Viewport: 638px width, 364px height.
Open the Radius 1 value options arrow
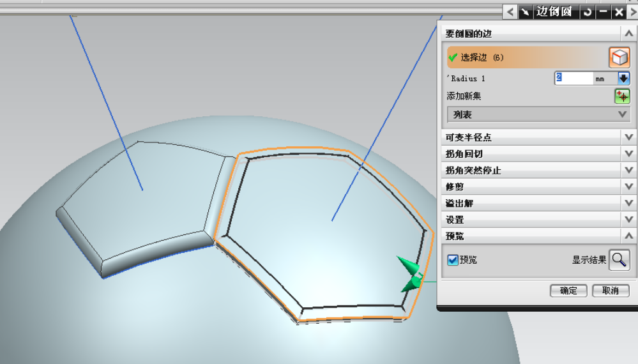coord(623,78)
